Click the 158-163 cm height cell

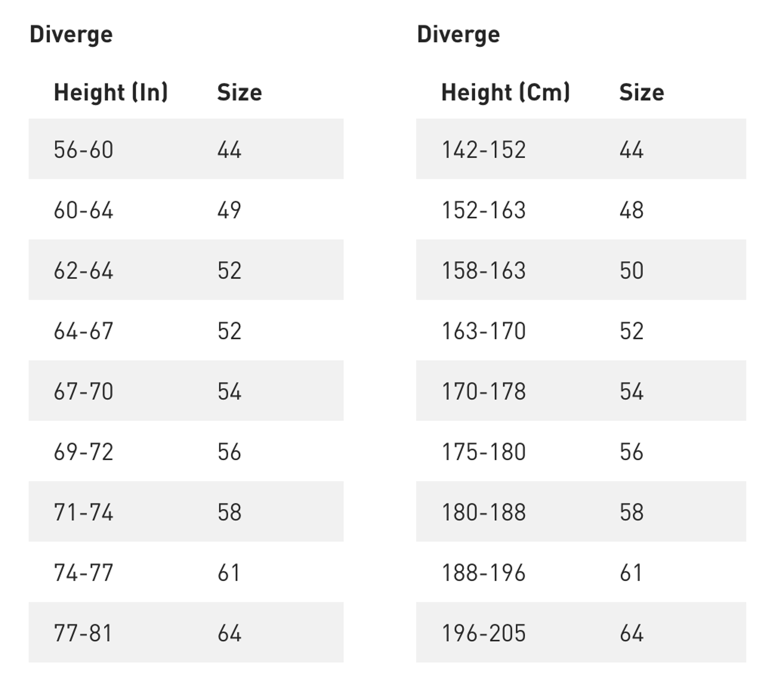[483, 270]
